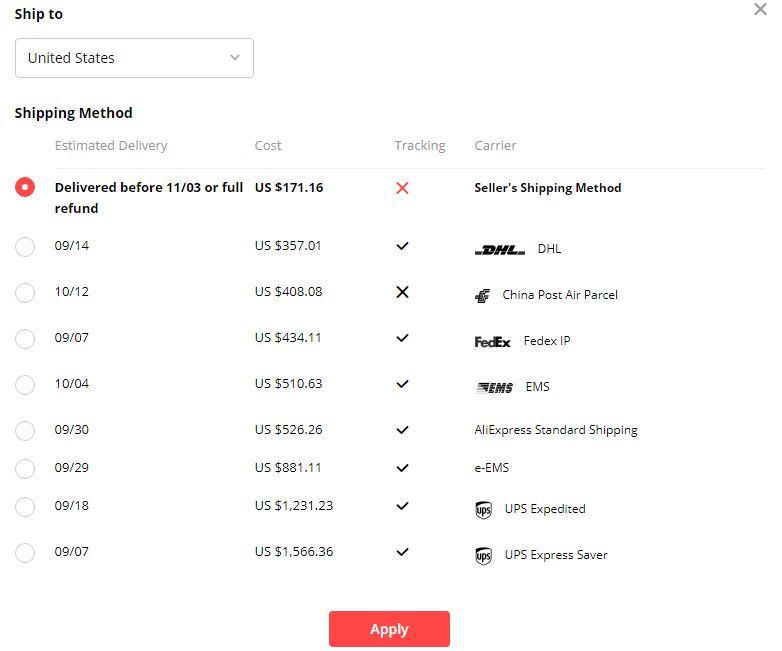Select the EMS 10/04 radio button
Viewport: 782px width, 651px height.
tap(25, 385)
